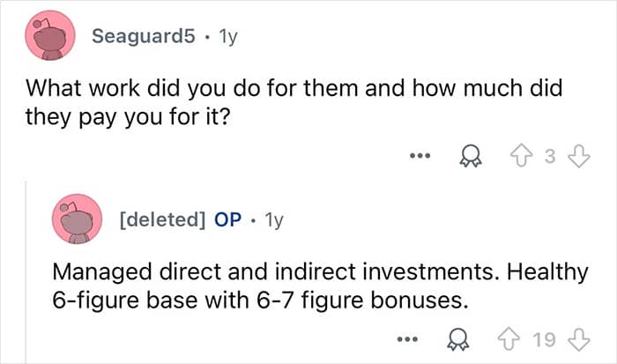Click the [deleted] username label
Screen dimensions: 617x364
tap(163, 219)
